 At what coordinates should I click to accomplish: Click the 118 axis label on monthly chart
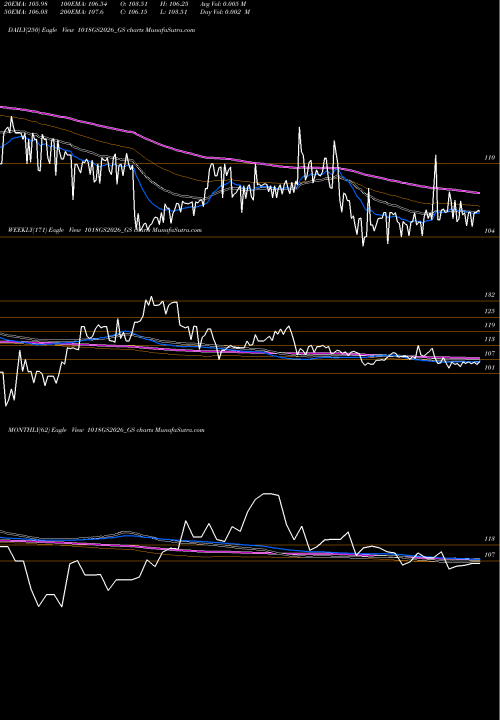[x=490, y=539]
